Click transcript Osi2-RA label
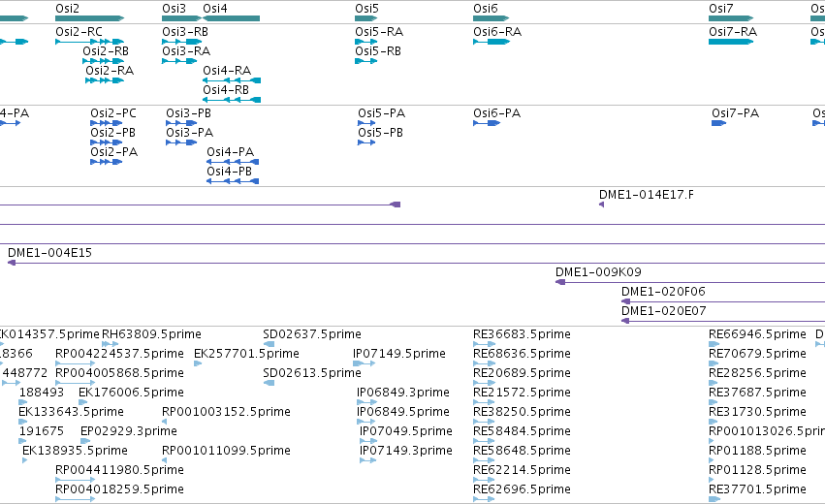The height and width of the screenshot is (504, 825). click(x=110, y=71)
